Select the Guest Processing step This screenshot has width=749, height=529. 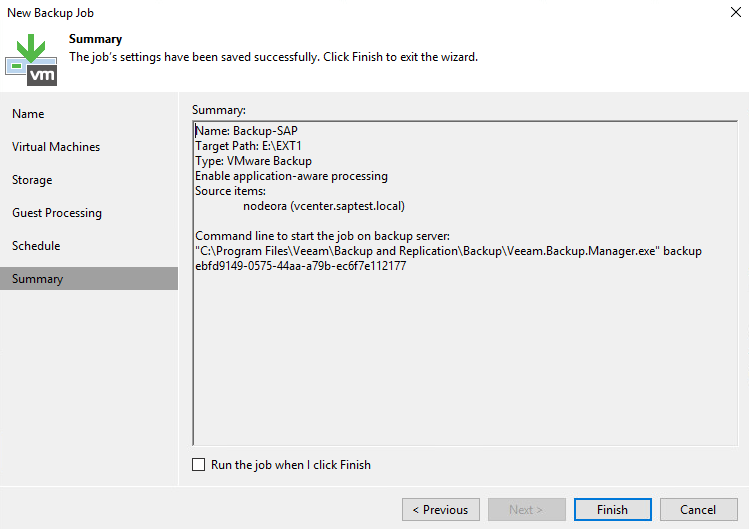point(57,213)
